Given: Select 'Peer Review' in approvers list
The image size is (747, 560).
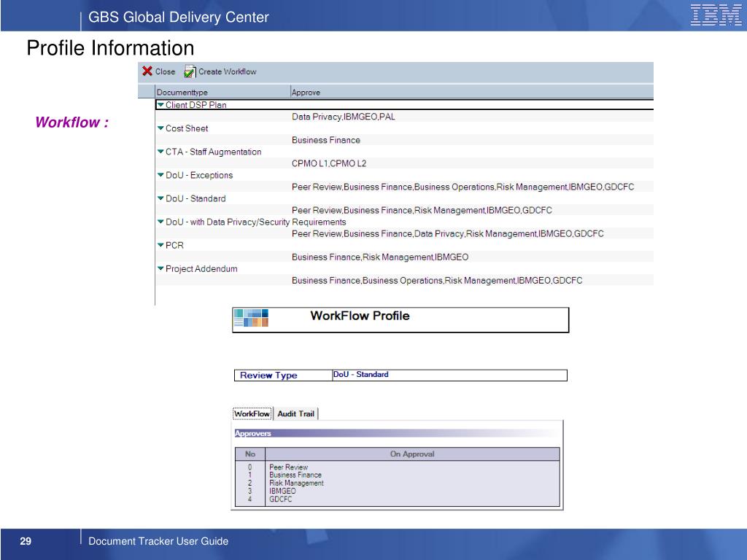Looking at the screenshot, I should click(289, 467).
